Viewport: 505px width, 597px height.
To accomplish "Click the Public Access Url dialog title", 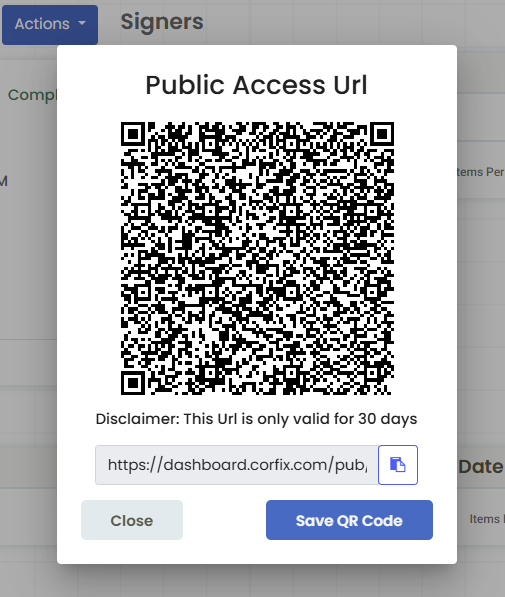I will 257,85.
